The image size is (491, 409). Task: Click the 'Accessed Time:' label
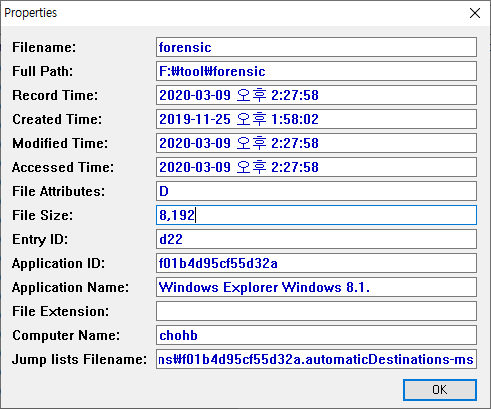tap(63, 167)
